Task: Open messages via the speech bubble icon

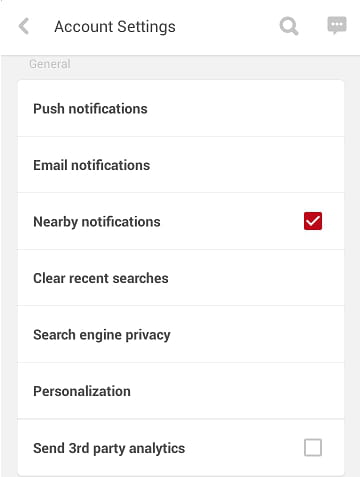Action: tap(337, 25)
